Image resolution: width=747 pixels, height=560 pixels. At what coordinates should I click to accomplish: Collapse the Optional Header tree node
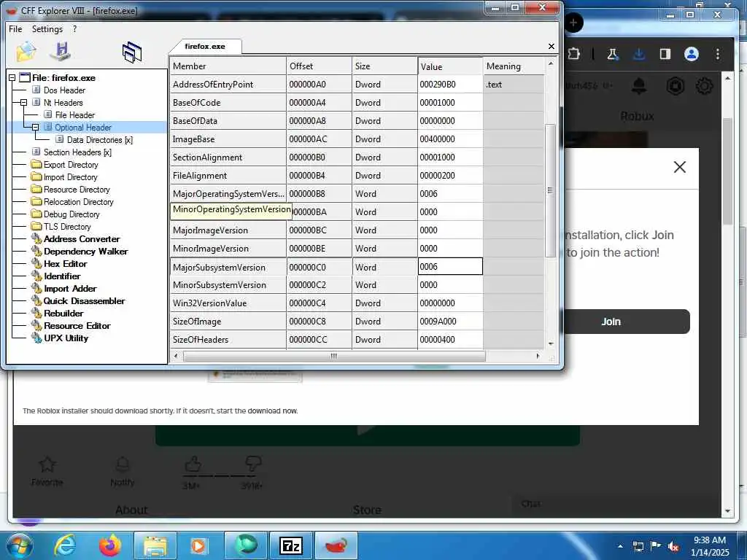pyautogui.click(x=35, y=127)
